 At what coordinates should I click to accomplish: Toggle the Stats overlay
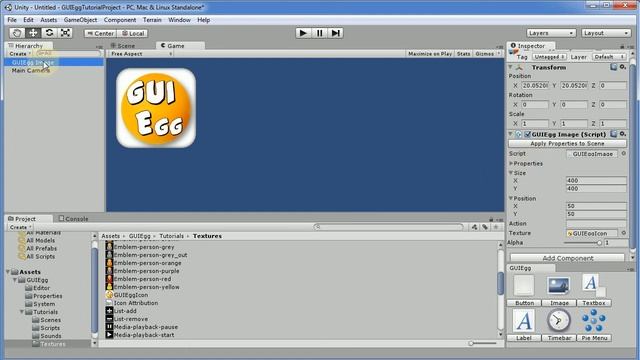pyautogui.click(x=463, y=54)
